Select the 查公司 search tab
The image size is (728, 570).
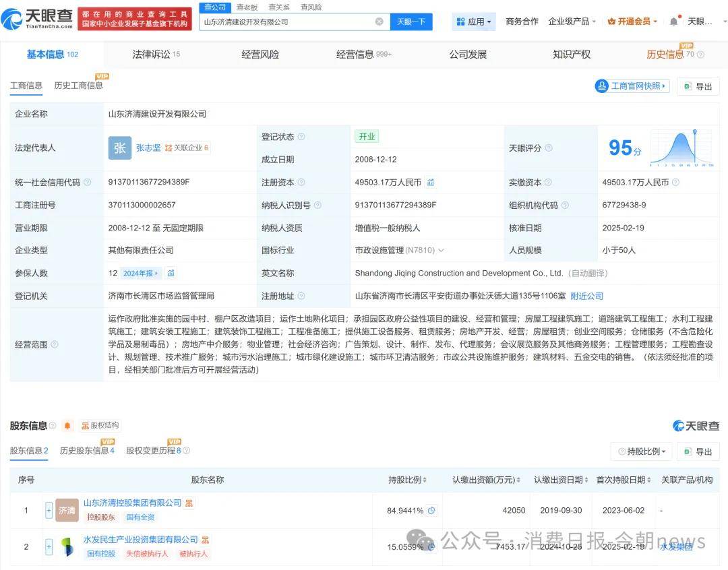[215, 7]
